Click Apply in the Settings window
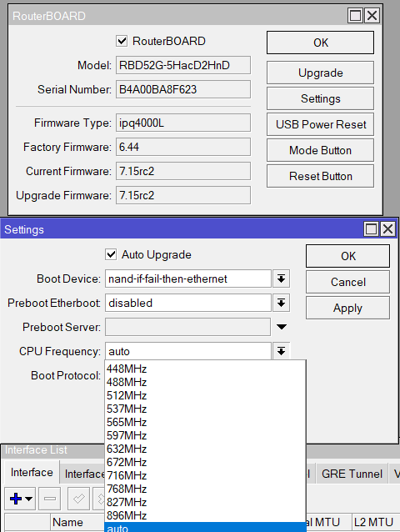The width and height of the screenshot is (400, 532). (347, 308)
